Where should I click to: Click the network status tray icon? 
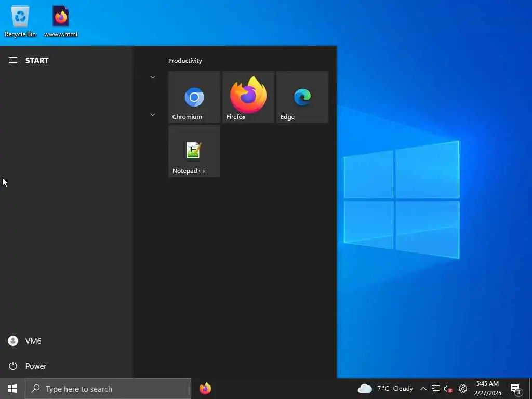436,389
